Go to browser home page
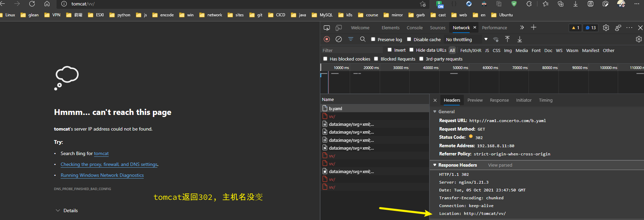This screenshot has height=220, width=644. tap(47, 4)
